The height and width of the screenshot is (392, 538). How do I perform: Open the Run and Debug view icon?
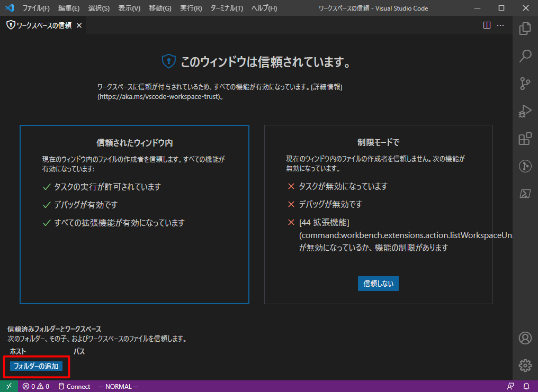coord(525,111)
